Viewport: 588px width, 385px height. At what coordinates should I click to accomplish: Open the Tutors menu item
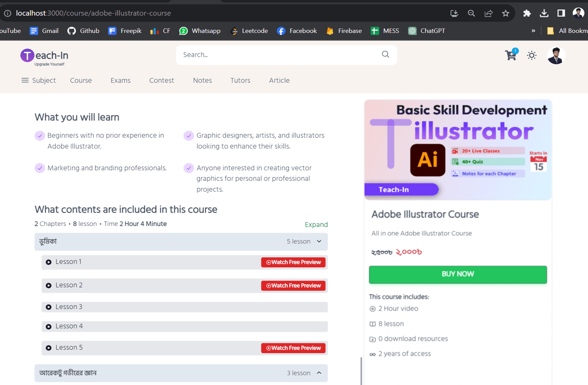click(x=241, y=80)
